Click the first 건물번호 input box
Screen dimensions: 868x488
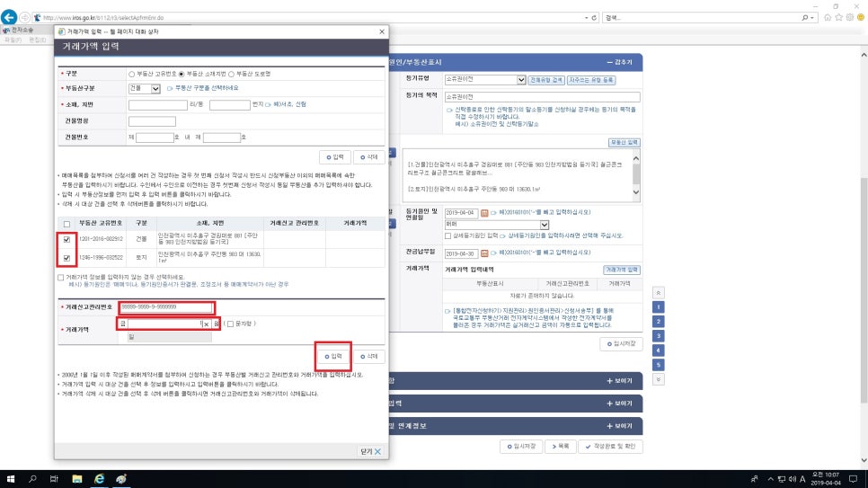[155, 138]
